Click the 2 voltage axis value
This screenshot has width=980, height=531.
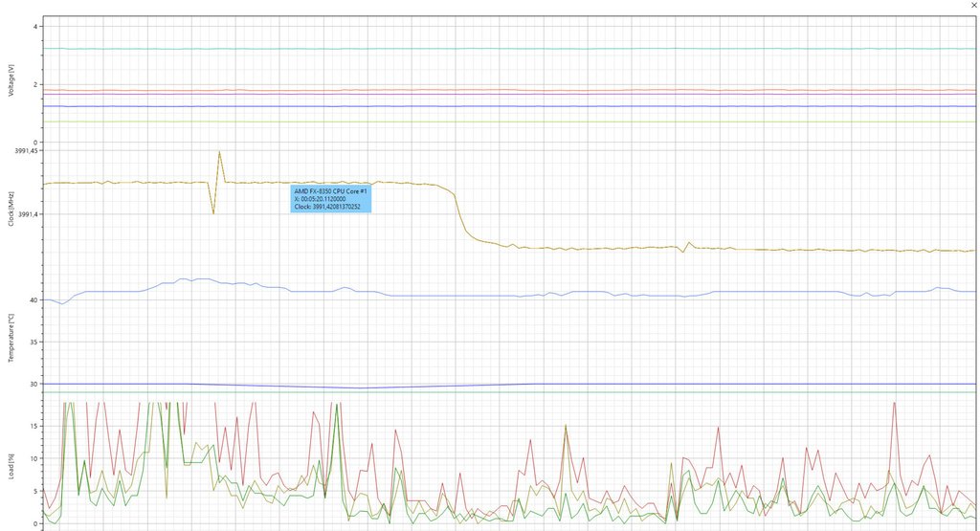click(x=35, y=84)
